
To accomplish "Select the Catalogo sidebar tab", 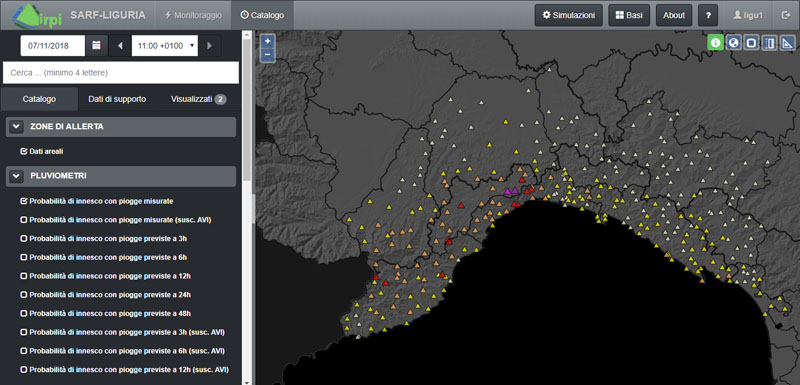I will tap(39, 99).
